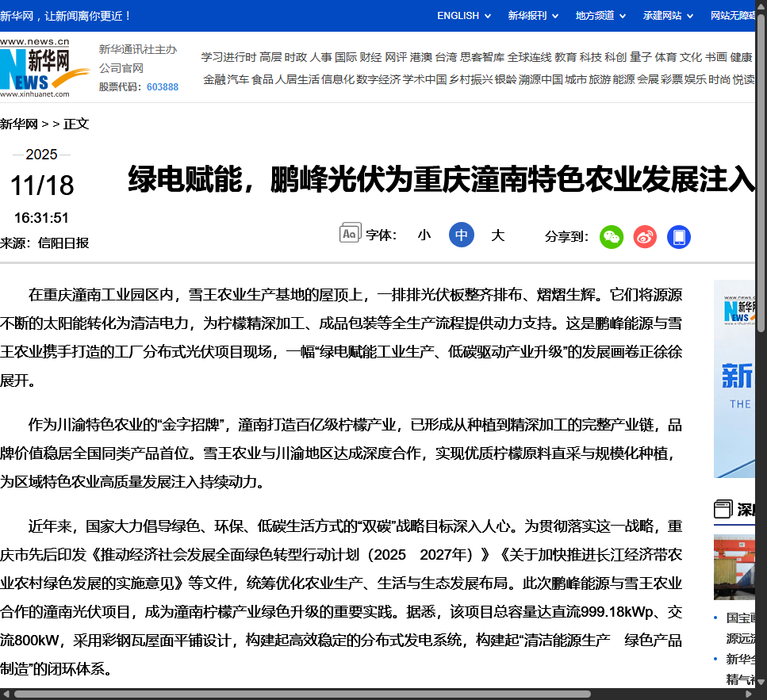Click the vertical scrollbar down arrow
The width and height of the screenshot is (767, 700).
click(761, 682)
